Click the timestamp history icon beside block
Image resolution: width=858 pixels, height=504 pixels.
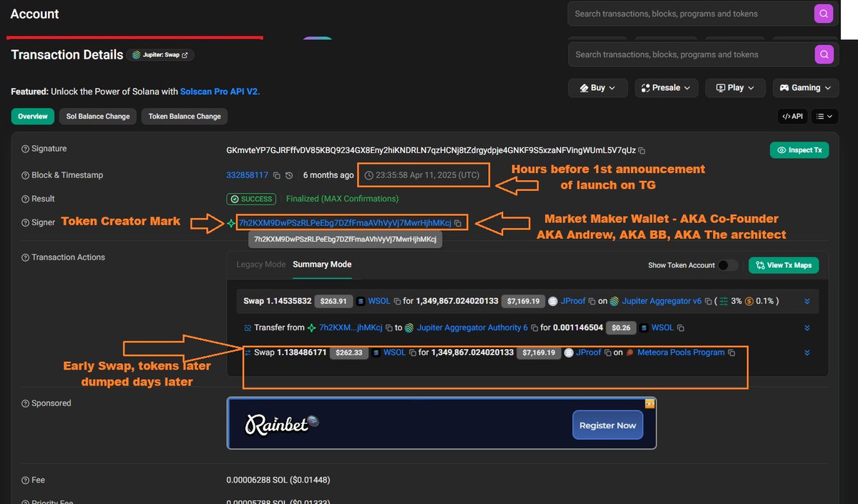[x=289, y=175]
